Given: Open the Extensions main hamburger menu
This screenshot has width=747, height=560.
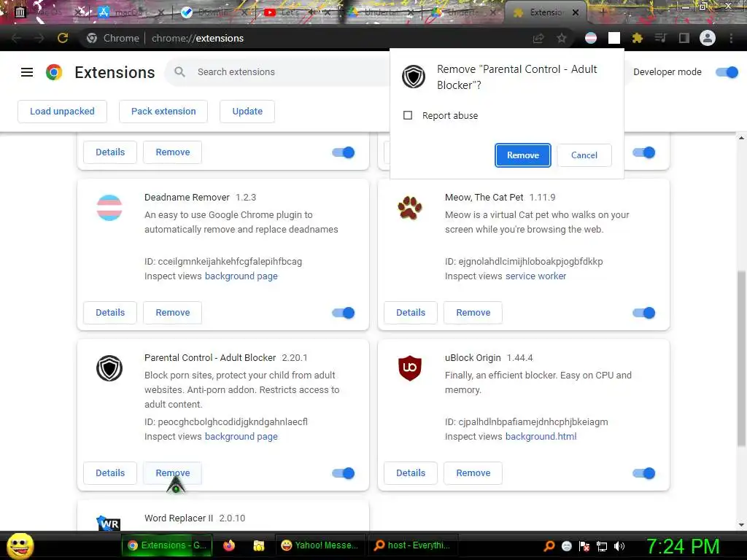Looking at the screenshot, I should coord(27,72).
